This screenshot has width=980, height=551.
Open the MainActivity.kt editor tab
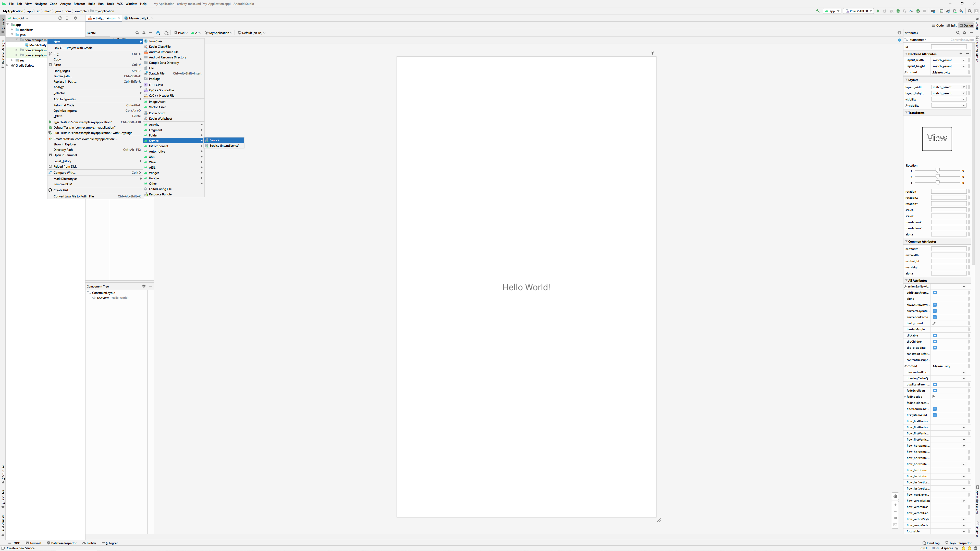click(x=139, y=18)
